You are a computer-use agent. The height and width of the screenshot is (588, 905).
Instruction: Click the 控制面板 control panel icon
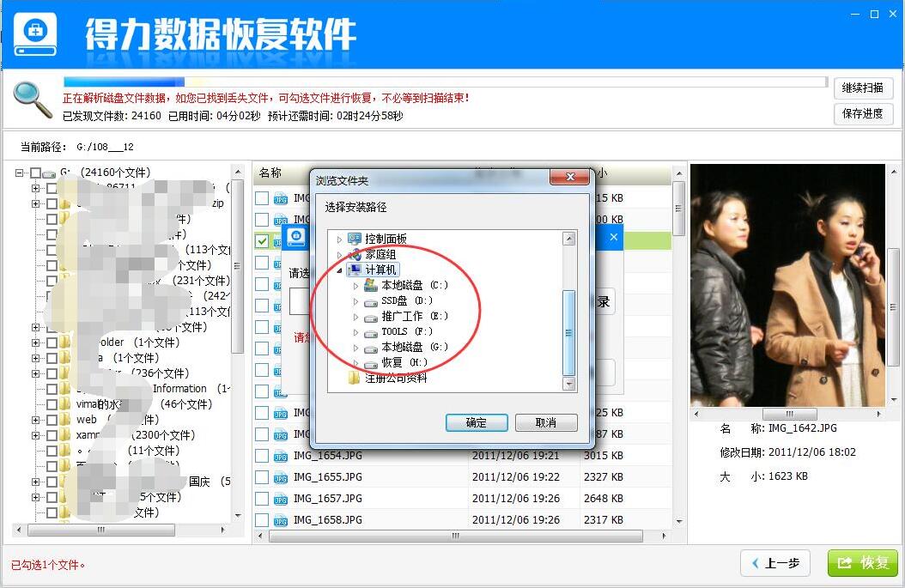click(355, 239)
